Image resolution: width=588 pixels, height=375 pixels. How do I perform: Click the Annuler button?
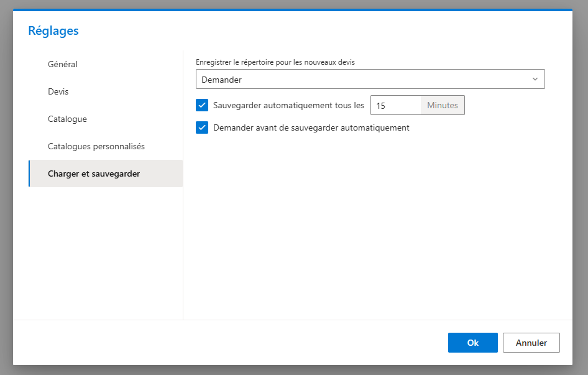pyautogui.click(x=531, y=343)
